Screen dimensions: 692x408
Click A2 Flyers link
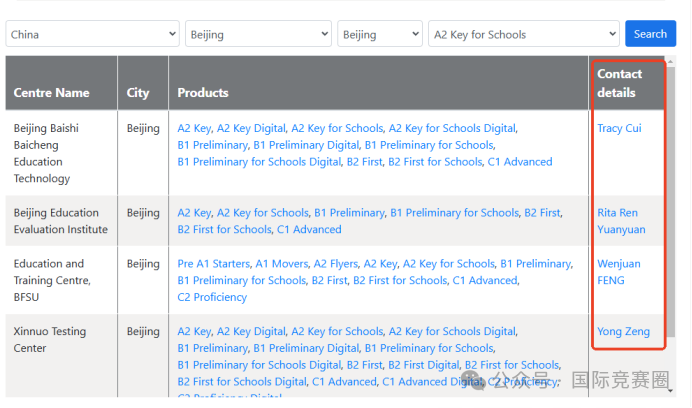335,264
